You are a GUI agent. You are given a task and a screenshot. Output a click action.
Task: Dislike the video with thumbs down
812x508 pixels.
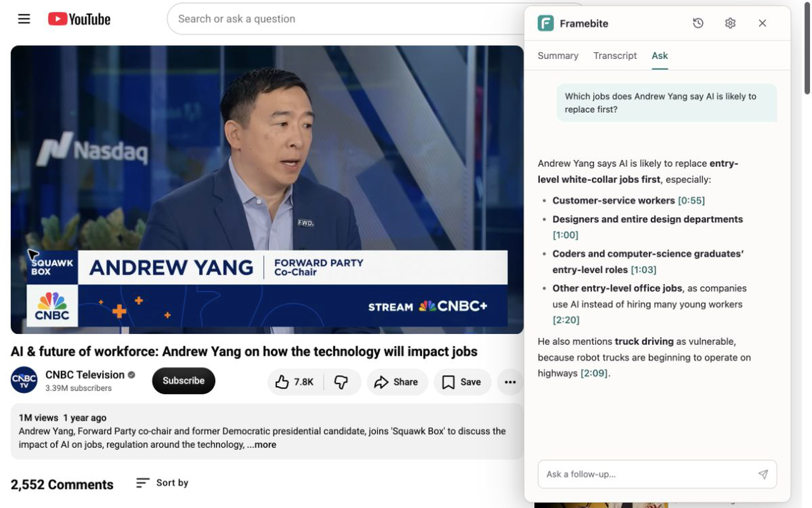tap(341, 382)
